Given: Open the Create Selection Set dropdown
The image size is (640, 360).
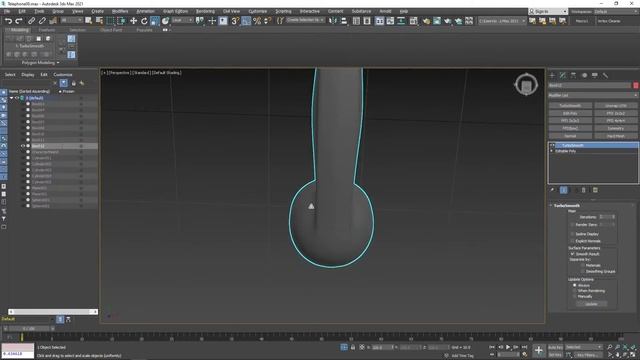Looking at the screenshot, I should [x=305, y=20].
